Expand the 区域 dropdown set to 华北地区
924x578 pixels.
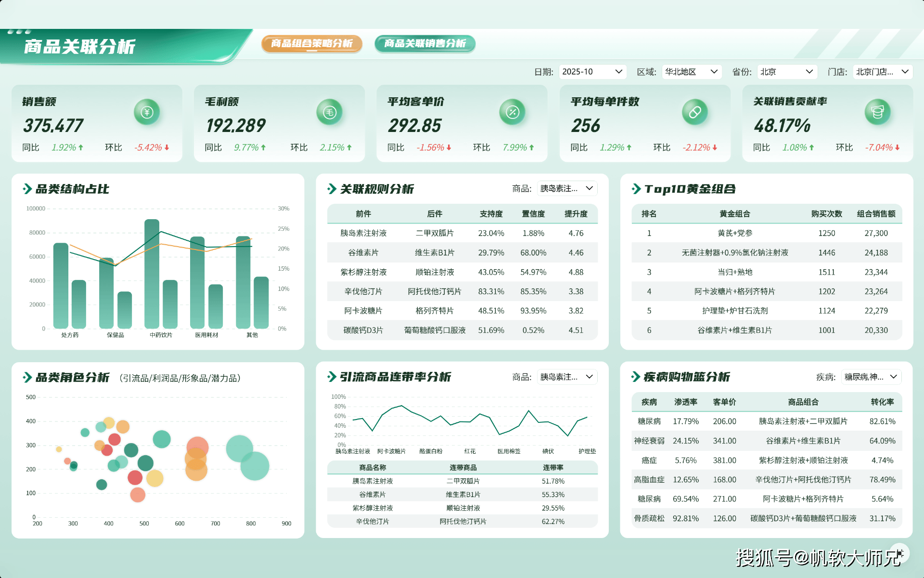pos(692,72)
